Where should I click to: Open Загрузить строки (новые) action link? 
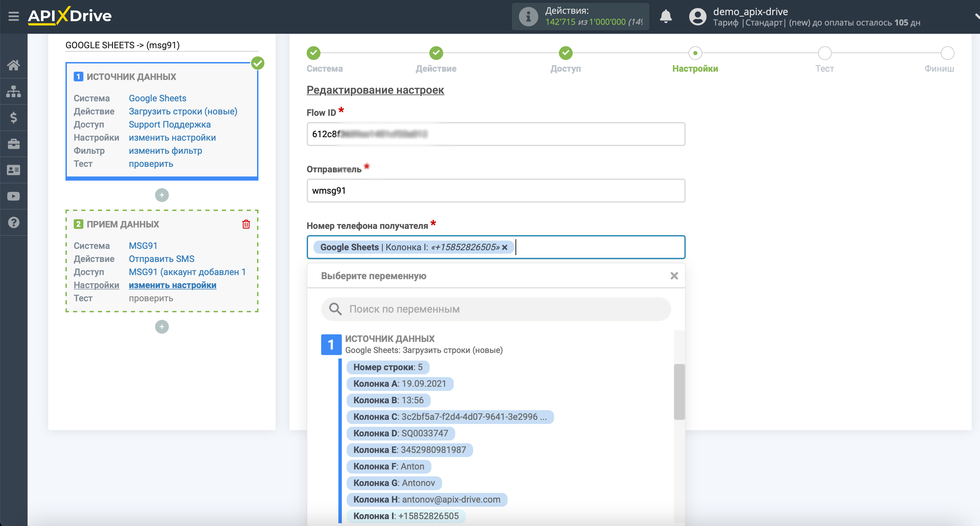point(183,112)
